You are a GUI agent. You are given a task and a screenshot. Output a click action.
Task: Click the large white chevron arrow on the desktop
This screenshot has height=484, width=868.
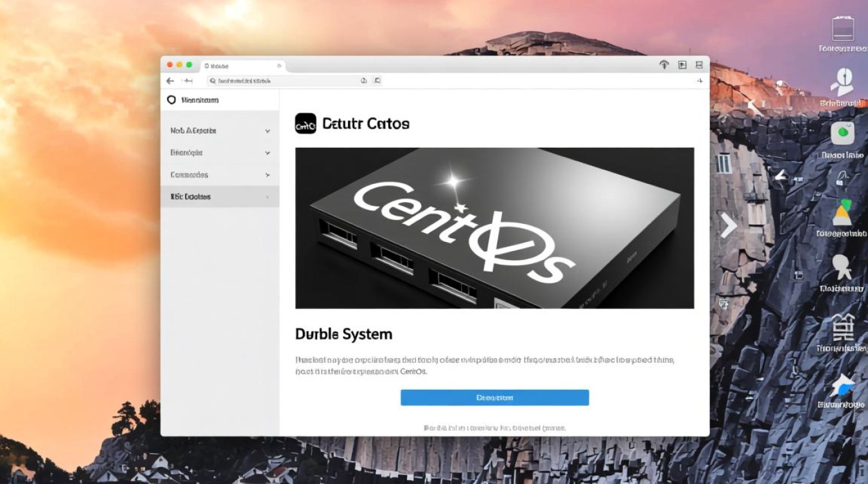(728, 225)
